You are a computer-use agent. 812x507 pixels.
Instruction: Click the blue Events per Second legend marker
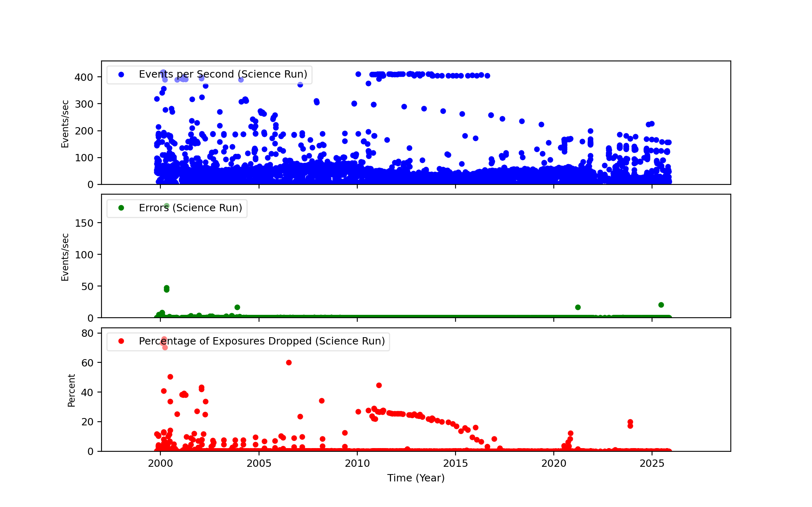[x=121, y=74]
